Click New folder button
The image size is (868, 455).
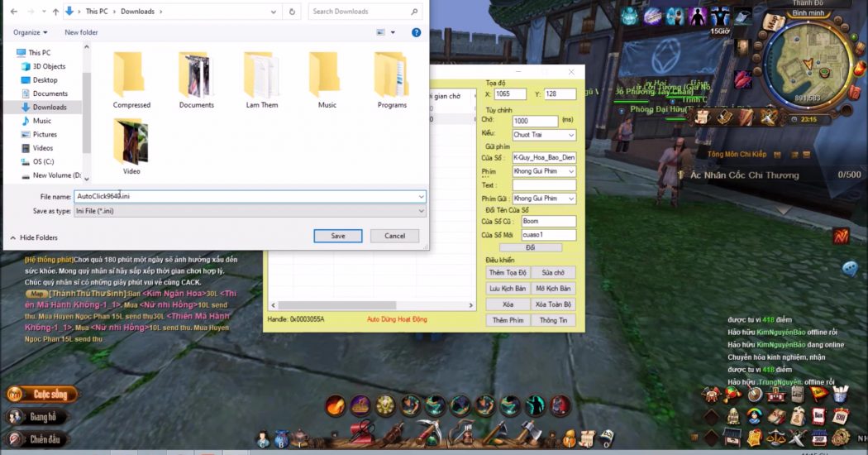click(81, 33)
